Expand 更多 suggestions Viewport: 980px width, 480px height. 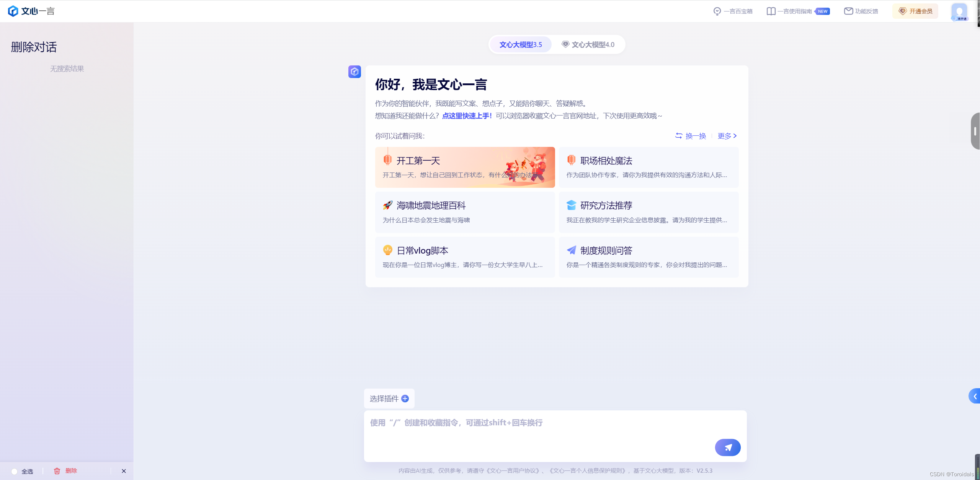[x=727, y=136]
